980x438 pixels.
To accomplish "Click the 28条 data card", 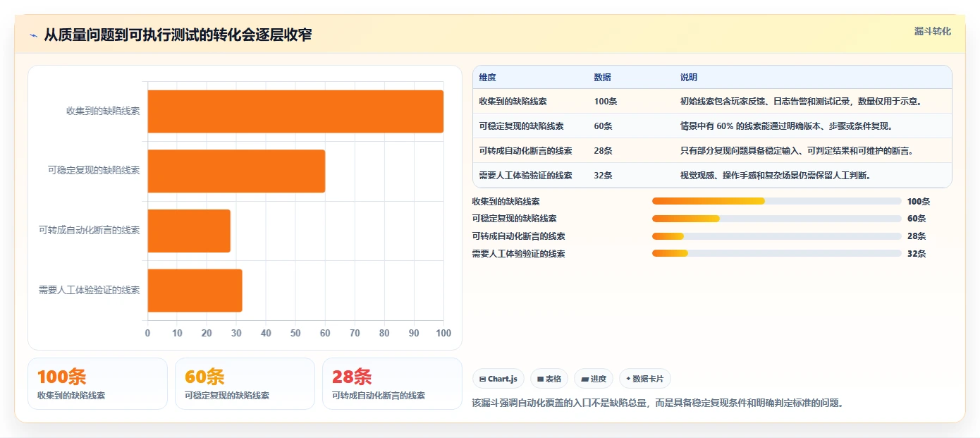I will pyautogui.click(x=392, y=384).
